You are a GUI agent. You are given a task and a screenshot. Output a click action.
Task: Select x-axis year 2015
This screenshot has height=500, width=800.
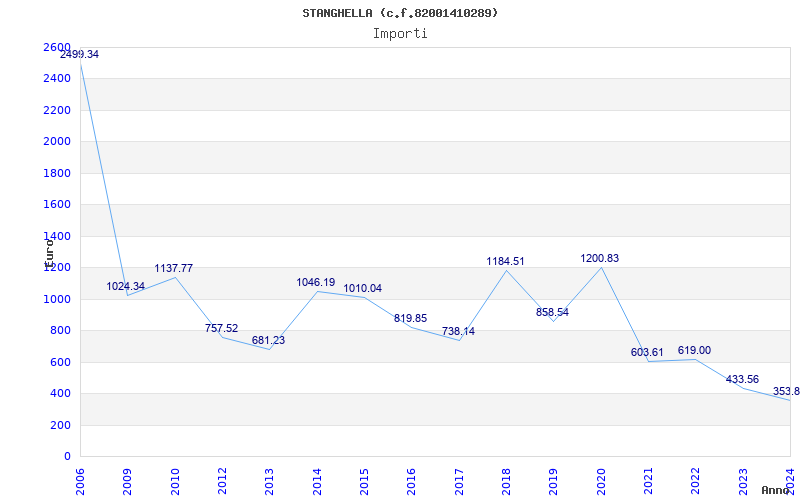point(364,481)
